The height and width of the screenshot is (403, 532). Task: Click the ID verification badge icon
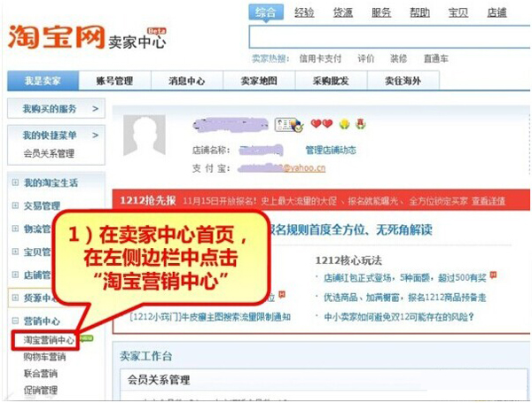point(289,125)
